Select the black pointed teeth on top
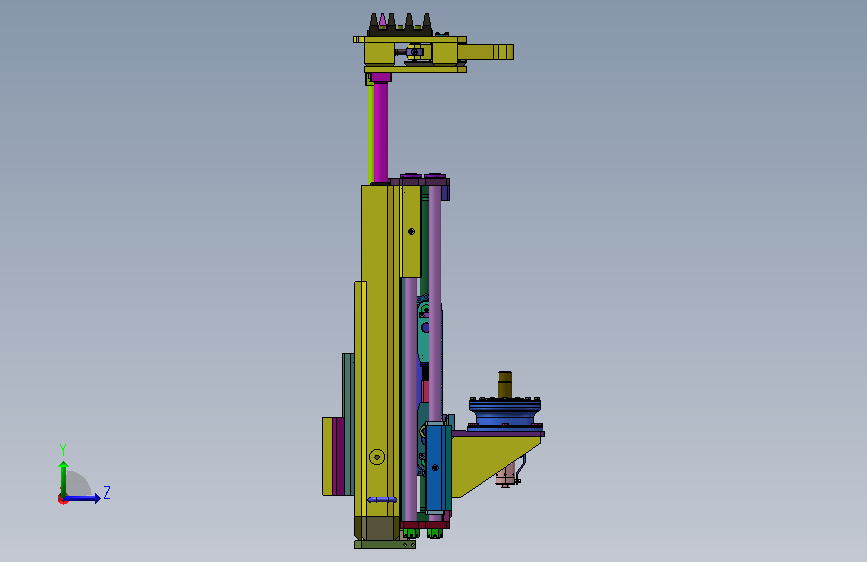Viewport: 867px width, 562px height. click(x=401, y=25)
